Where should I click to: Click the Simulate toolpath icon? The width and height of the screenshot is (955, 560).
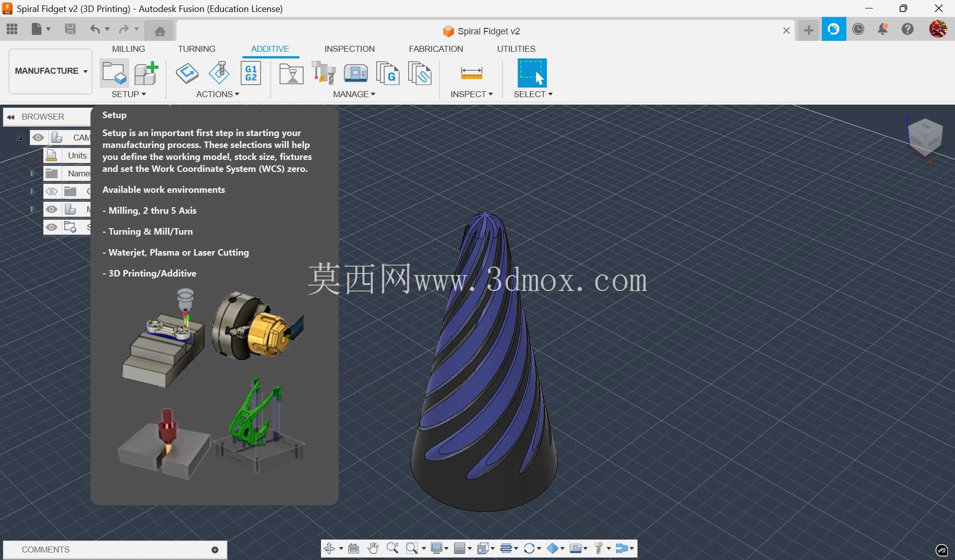tap(219, 73)
